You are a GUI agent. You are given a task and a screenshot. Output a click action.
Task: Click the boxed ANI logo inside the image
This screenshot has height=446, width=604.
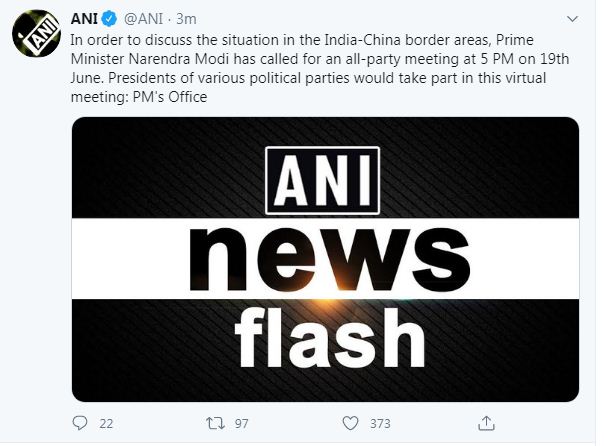click(322, 182)
